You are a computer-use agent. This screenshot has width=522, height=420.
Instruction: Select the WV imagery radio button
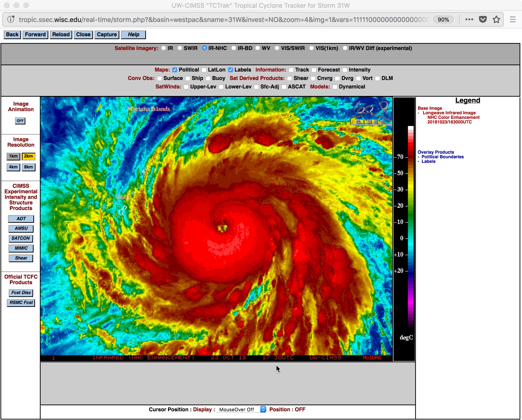[x=258, y=48]
